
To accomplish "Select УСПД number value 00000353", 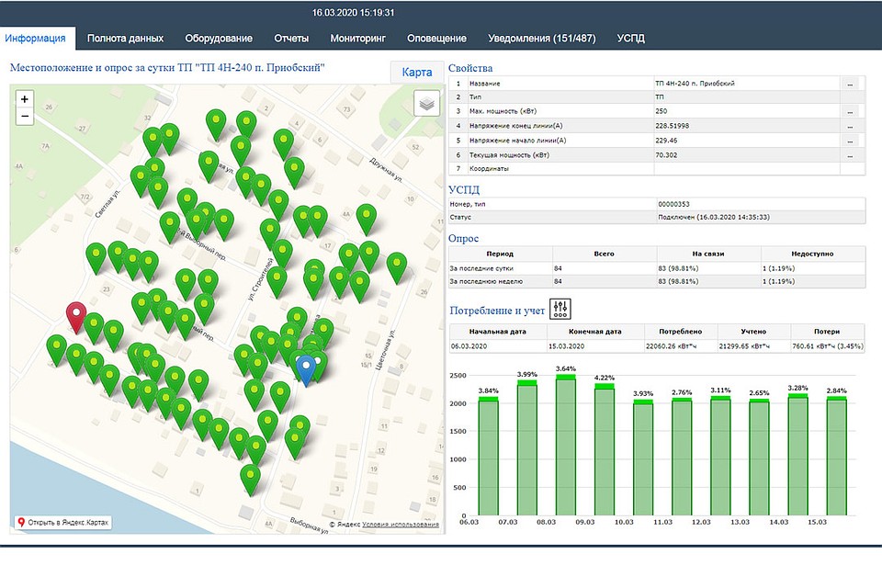I will pos(673,204).
